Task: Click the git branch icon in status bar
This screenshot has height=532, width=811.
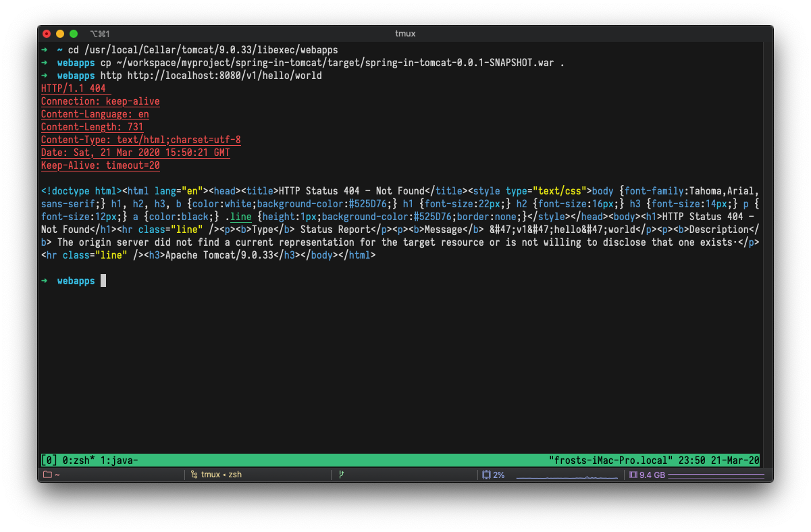Action: click(x=341, y=475)
